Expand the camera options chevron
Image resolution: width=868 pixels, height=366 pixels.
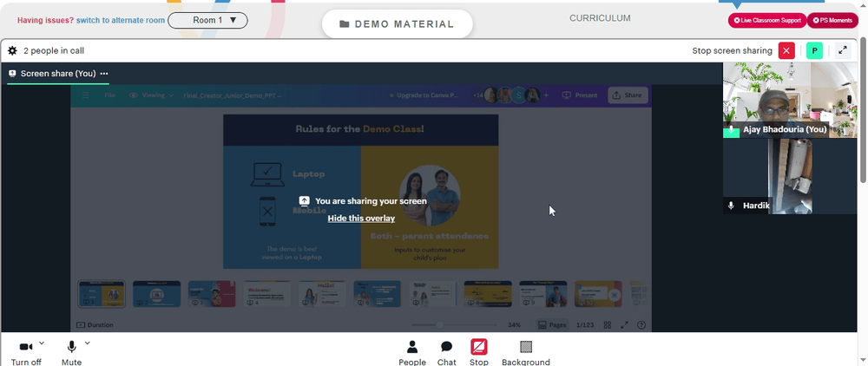pos(42,343)
